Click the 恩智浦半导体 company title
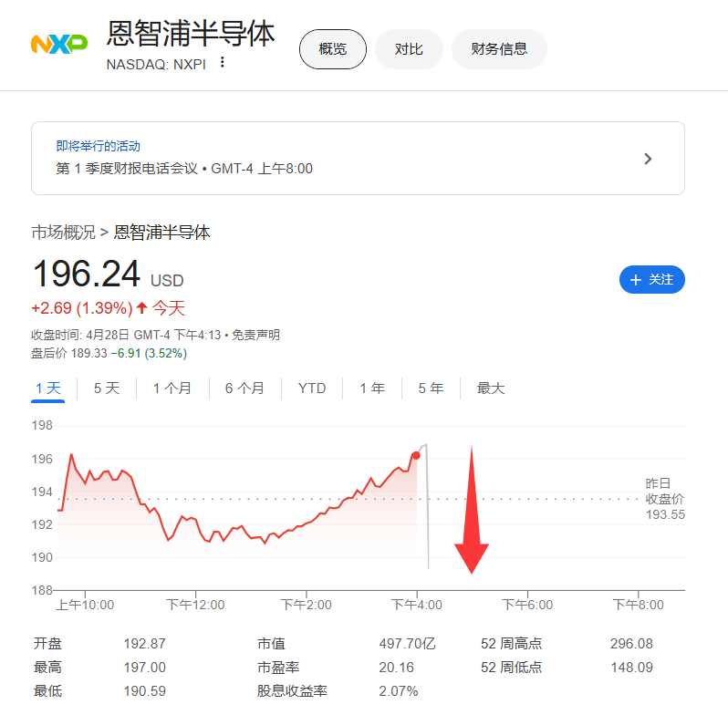Screen dimensions: 728x715 click(191, 34)
